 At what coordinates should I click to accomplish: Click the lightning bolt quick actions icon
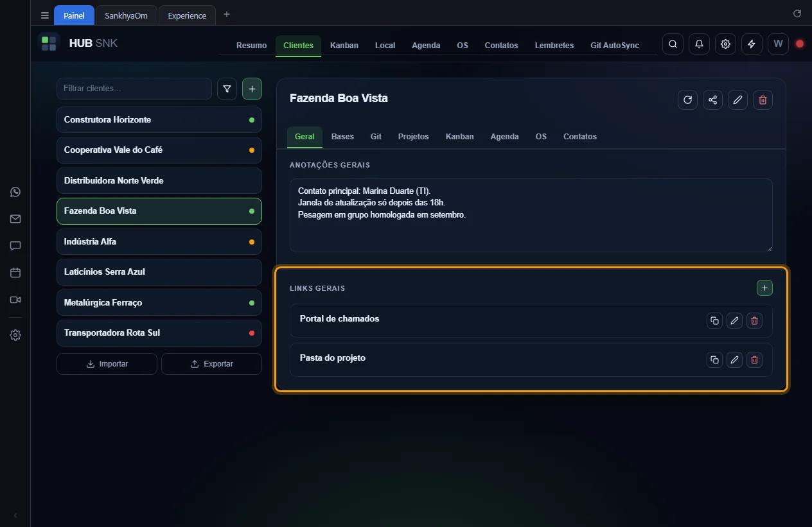point(752,44)
